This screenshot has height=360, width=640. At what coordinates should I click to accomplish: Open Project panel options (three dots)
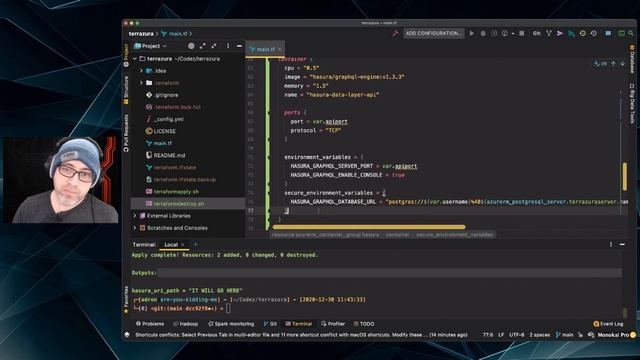pyautogui.click(x=228, y=46)
